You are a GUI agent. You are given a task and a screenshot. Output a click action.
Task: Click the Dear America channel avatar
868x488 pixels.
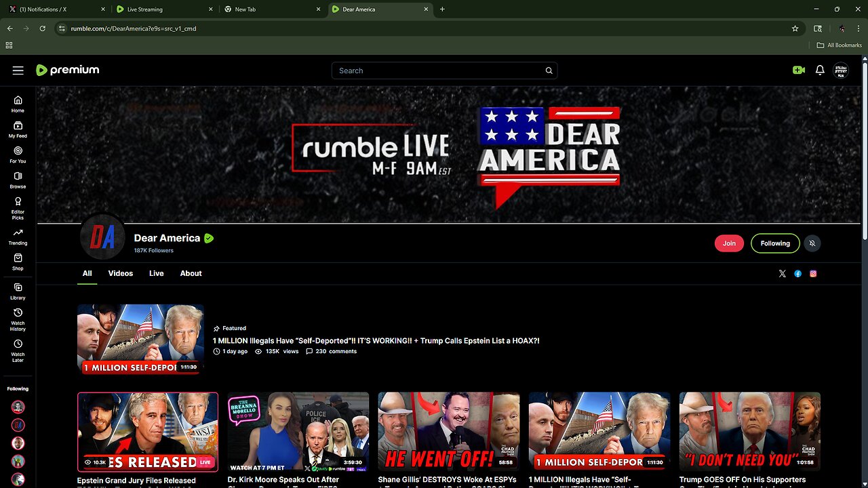102,237
